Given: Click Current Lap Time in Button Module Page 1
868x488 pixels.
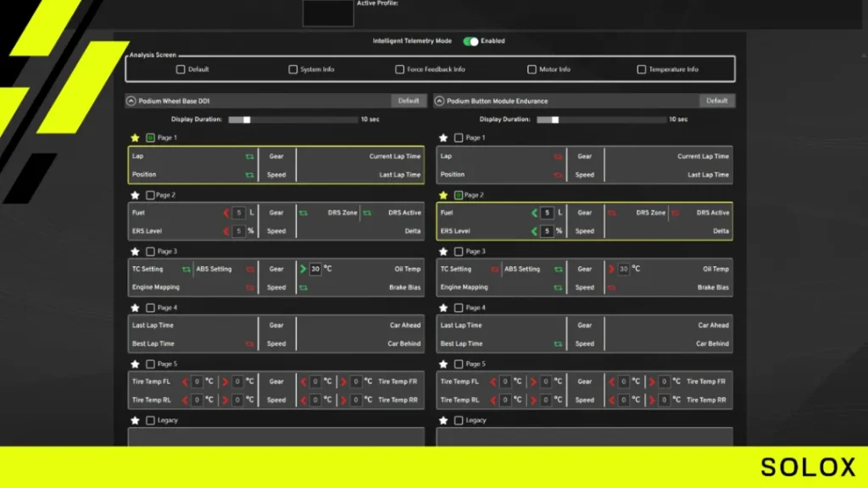Looking at the screenshot, I should click(703, 157).
